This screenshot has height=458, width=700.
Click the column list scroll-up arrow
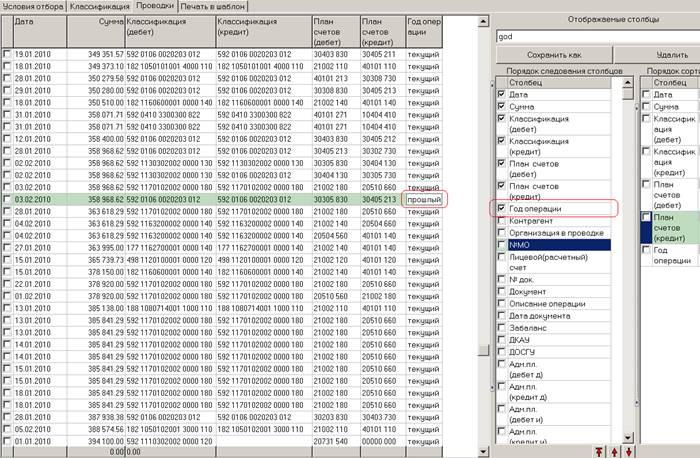pos(628,83)
